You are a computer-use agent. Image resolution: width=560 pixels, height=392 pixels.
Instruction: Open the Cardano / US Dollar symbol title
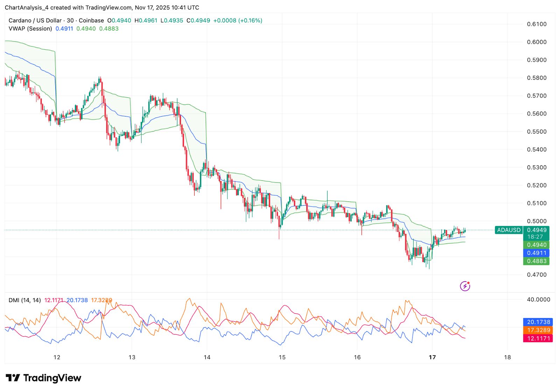pos(35,20)
